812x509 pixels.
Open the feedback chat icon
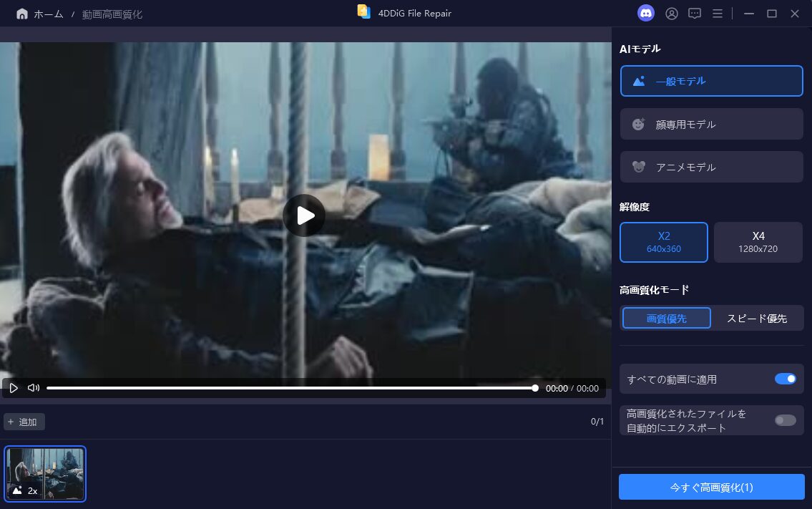click(x=695, y=14)
